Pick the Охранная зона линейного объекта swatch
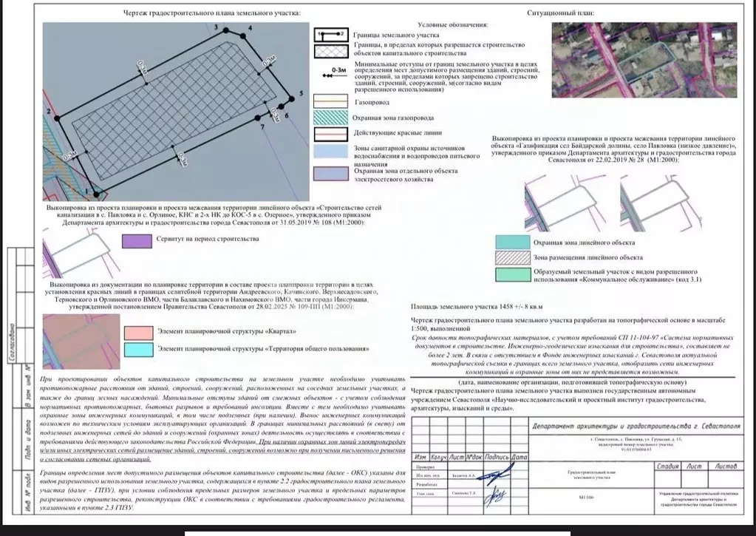The height and width of the screenshot is (536, 756). (x=513, y=242)
